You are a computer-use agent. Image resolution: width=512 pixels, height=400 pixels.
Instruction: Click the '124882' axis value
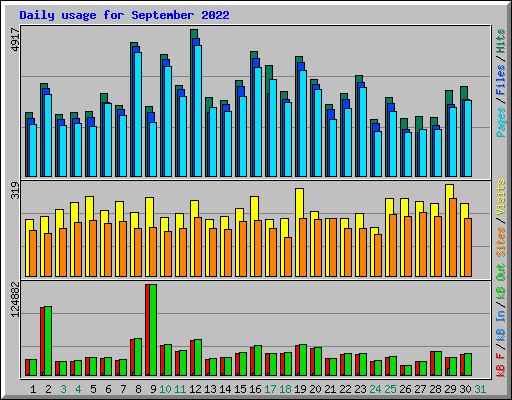(x=16, y=299)
